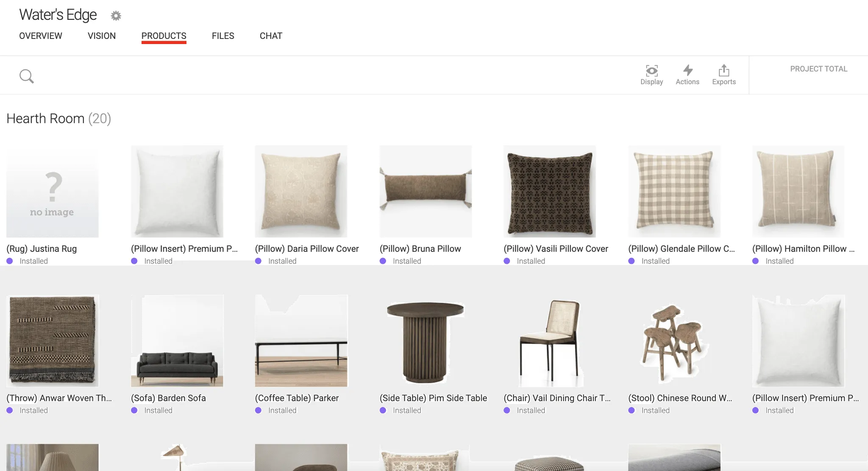Open the Files tab
The height and width of the screenshot is (471, 868).
[x=223, y=36]
